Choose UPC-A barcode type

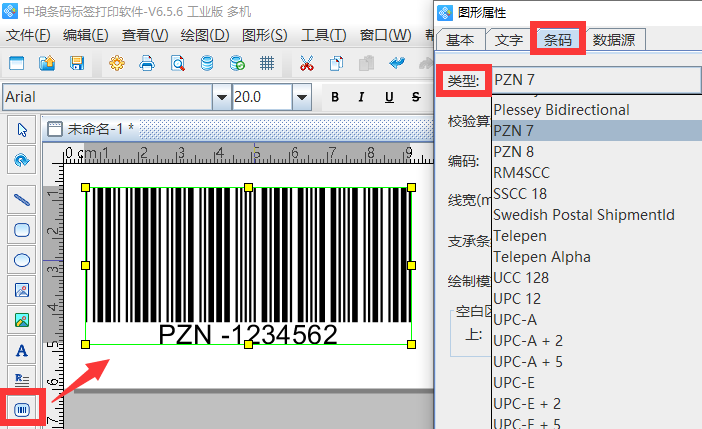point(596,320)
